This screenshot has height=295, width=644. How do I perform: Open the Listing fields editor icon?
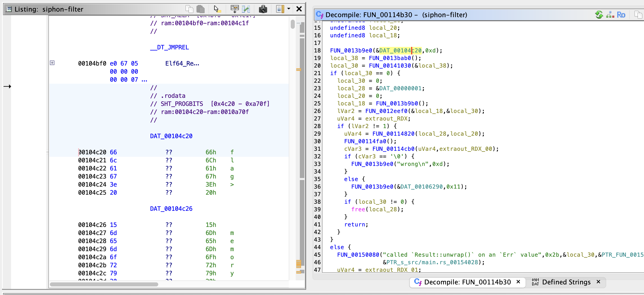[235, 9]
